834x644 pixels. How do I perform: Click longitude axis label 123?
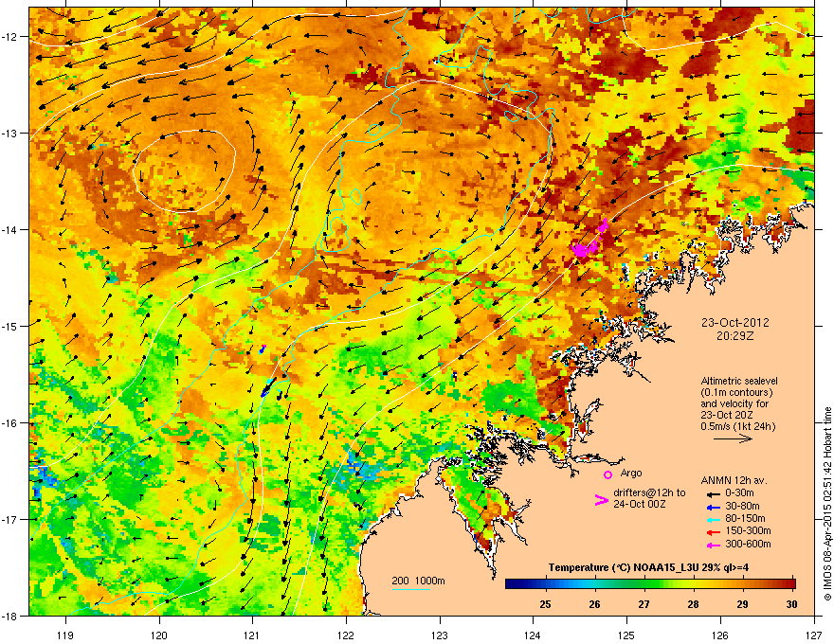(x=440, y=635)
